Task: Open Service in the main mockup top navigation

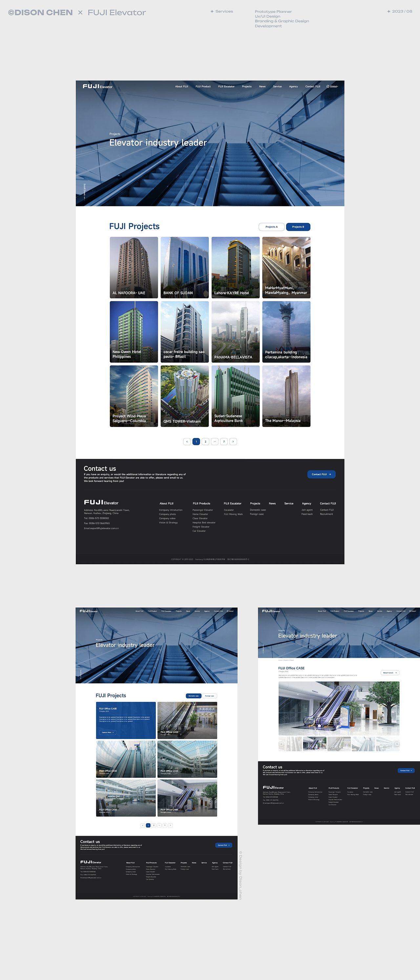Action: coord(277,86)
